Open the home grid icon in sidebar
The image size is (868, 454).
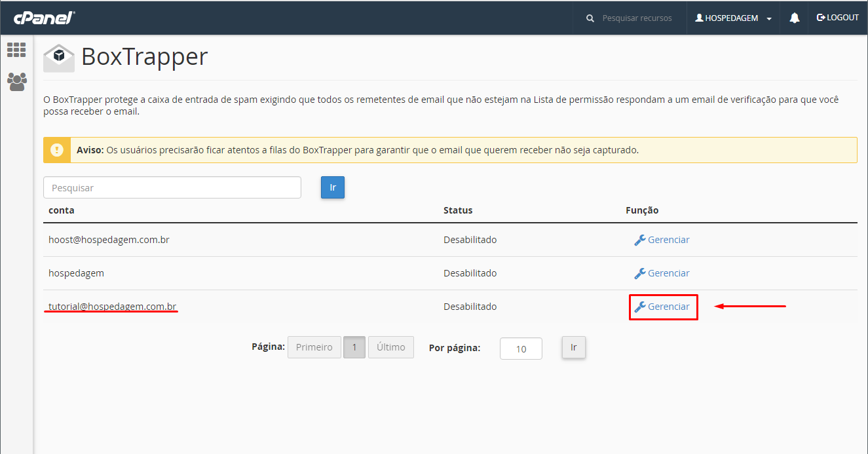pyautogui.click(x=16, y=50)
